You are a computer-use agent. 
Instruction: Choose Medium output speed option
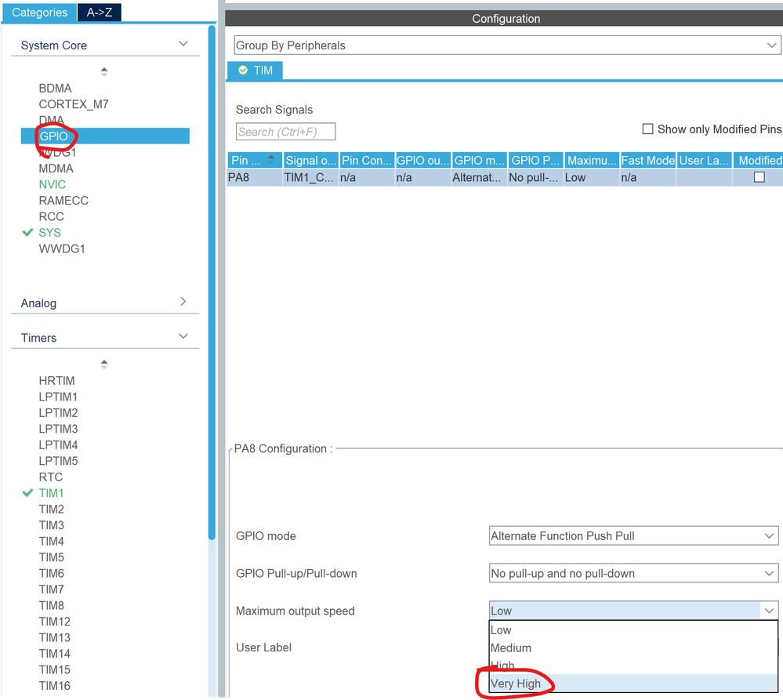633,648
